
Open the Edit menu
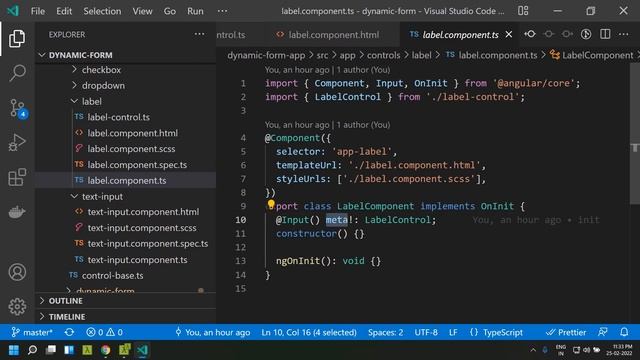64,11
